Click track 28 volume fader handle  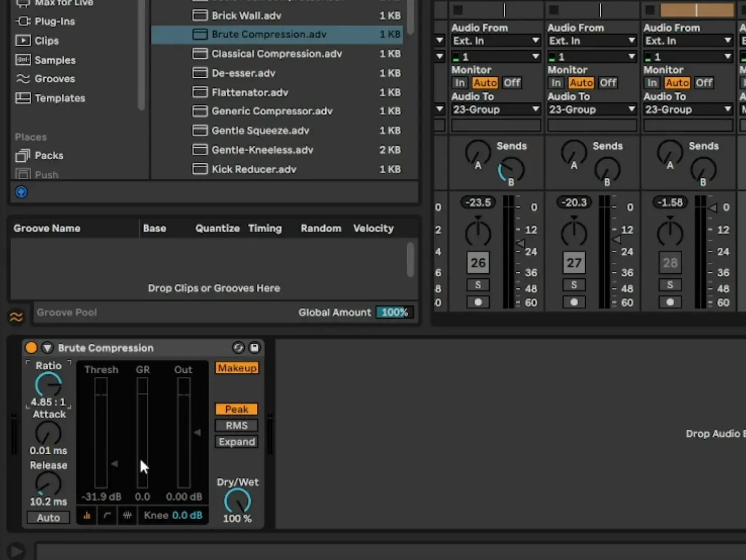click(x=713, y=207)
